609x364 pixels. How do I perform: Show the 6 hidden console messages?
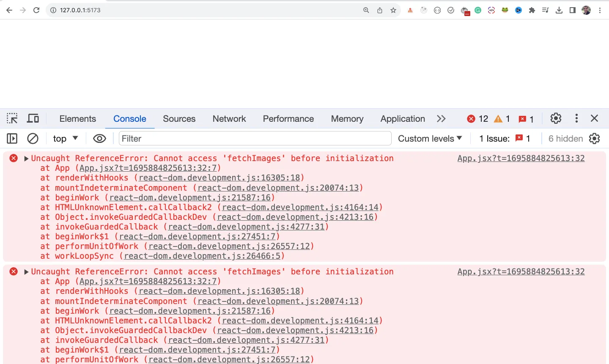pyautogui.click(x=565, y=138)
